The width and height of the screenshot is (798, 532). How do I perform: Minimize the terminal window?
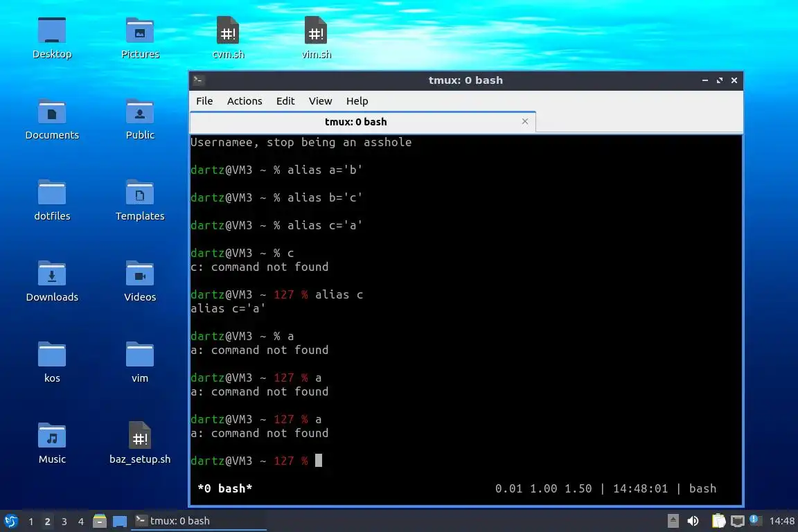(705, 80)
